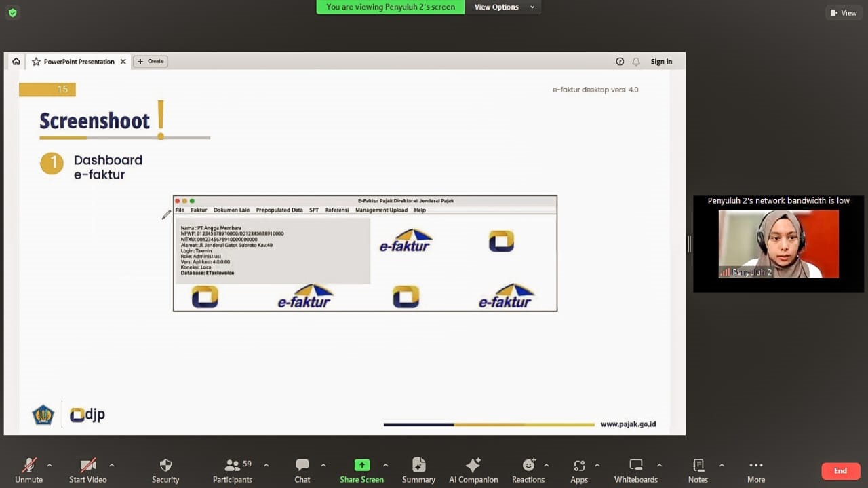Click the Sign in link
This screenshot has width=868, height=488.
661,62
